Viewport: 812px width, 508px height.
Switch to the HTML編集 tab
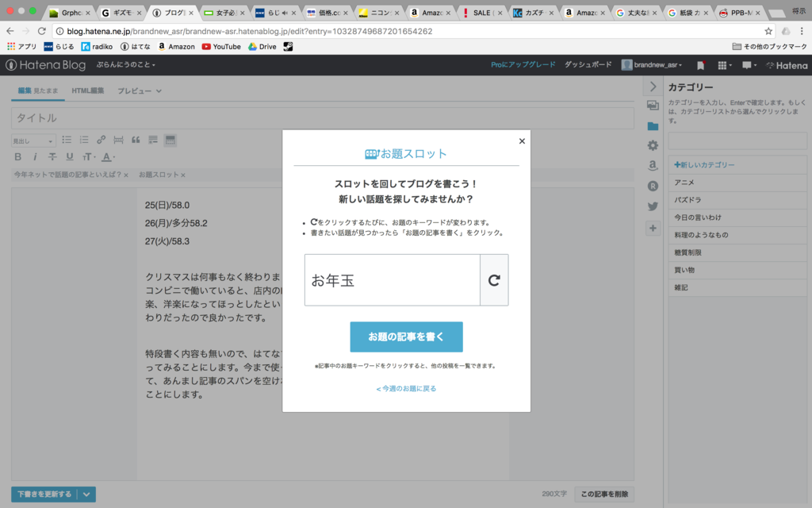click(x=87, y=90)
